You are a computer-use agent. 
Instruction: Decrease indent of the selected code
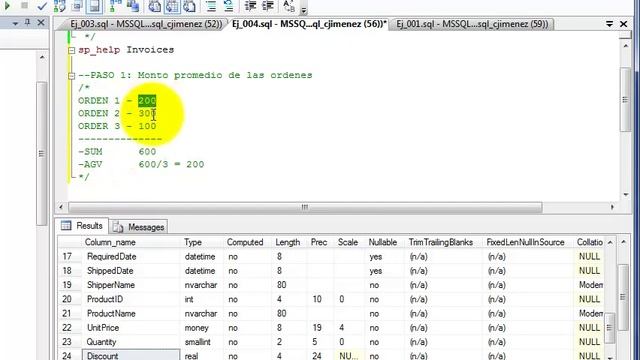(x=250, y=6)
